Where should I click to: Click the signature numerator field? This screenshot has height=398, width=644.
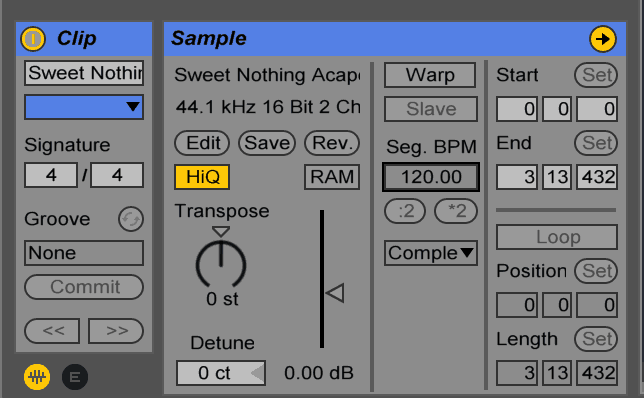(x=51, y=175)
